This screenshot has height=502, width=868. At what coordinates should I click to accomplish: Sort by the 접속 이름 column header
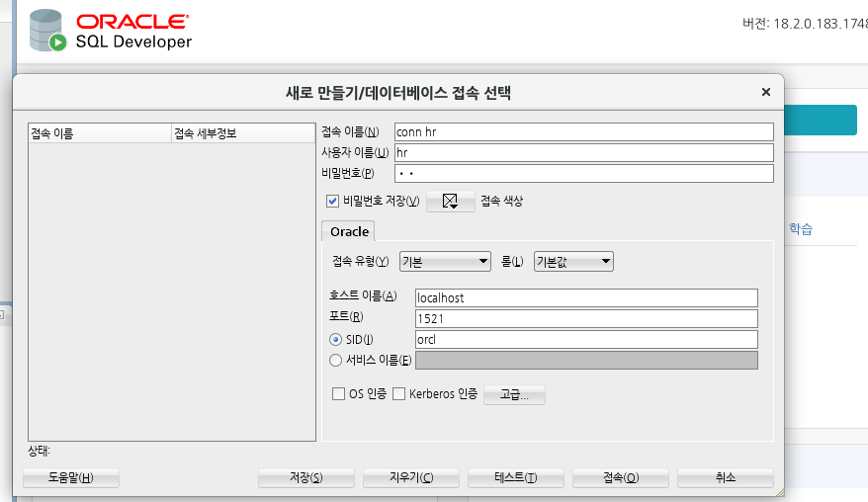100,133
